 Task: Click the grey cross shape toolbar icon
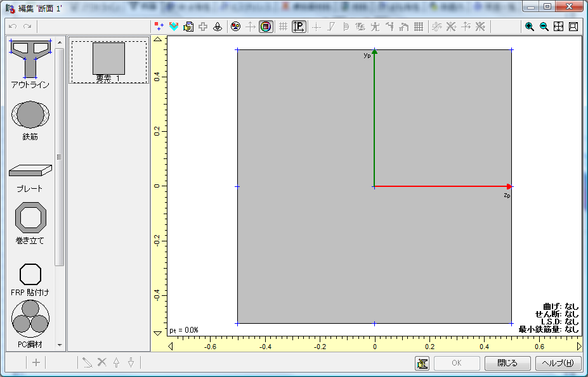203,27
